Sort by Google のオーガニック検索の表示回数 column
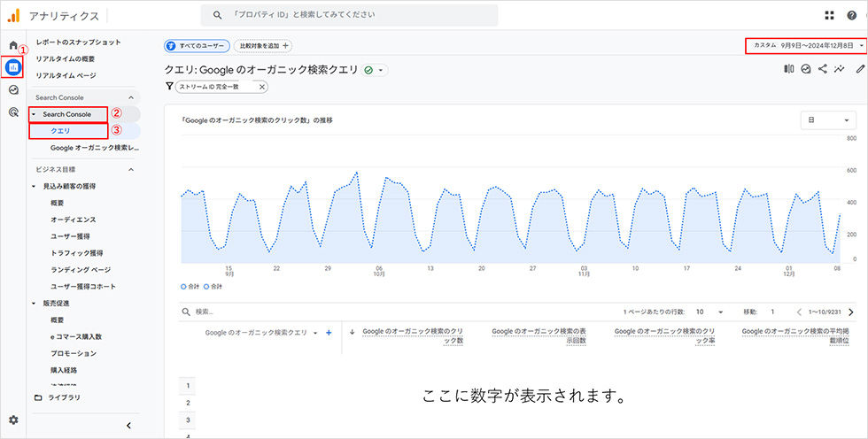The height and width of the screenshot is (439, 868). (x=539, y=335)
